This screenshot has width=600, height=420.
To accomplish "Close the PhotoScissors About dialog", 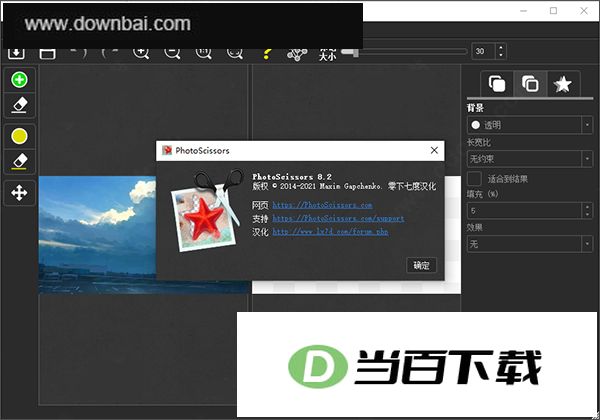I will coord(434,150).
